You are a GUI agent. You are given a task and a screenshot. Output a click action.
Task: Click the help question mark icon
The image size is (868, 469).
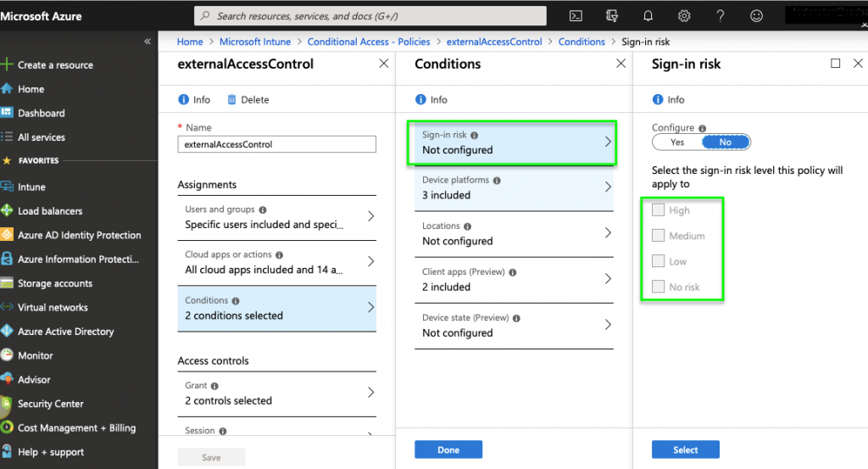click(721, 15)
